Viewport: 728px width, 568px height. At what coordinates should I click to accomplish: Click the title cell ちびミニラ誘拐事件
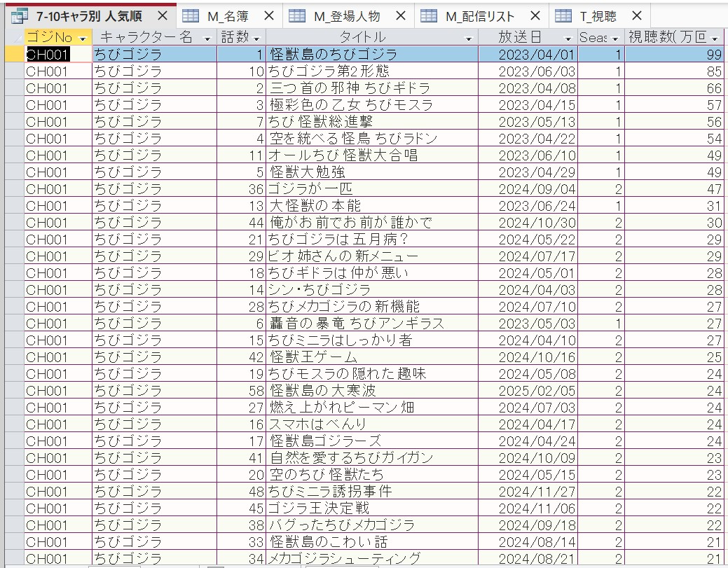click(372, 492)
